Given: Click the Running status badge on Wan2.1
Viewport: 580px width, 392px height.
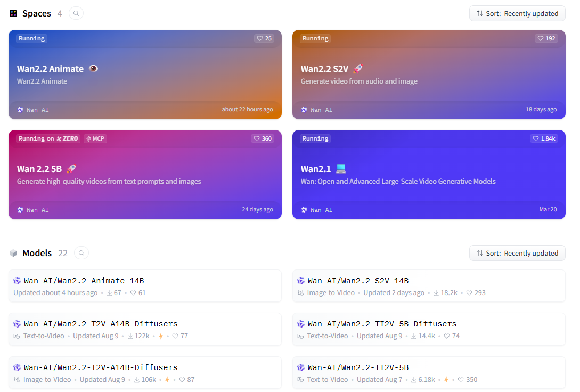Looking at the screenshot, I should [x=315, y=138].
